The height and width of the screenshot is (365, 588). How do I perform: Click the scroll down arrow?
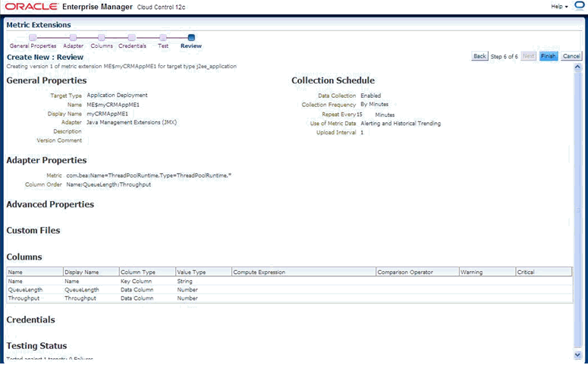click(577, 355)
